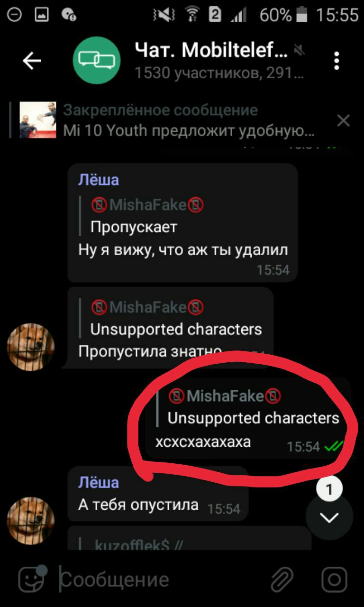Tap the dog avatar beside А тебя опустила
364x607 pixels.
coord(30,521)
